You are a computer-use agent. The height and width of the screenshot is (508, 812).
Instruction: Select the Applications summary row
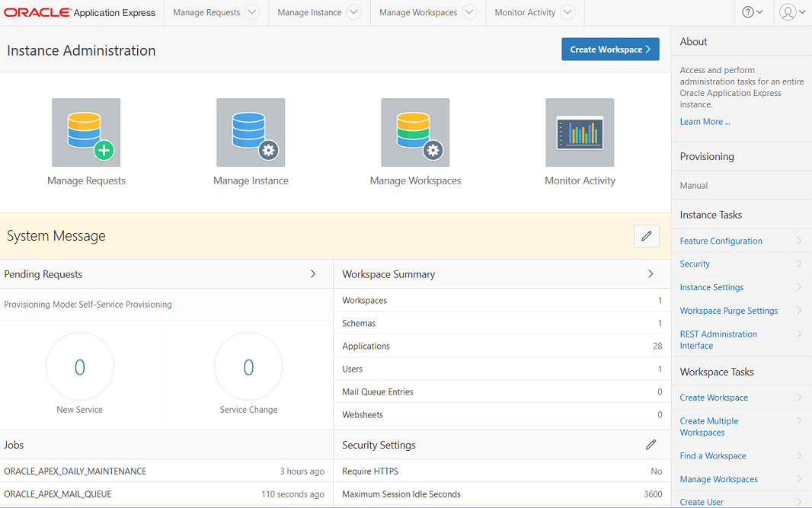coord(502,346)
